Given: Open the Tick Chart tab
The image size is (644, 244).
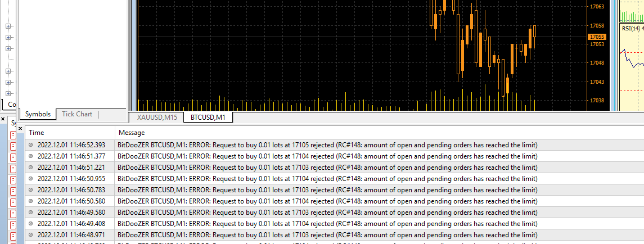Looking at the screenshot, I should pyautogui.click(x=77, y=114).
